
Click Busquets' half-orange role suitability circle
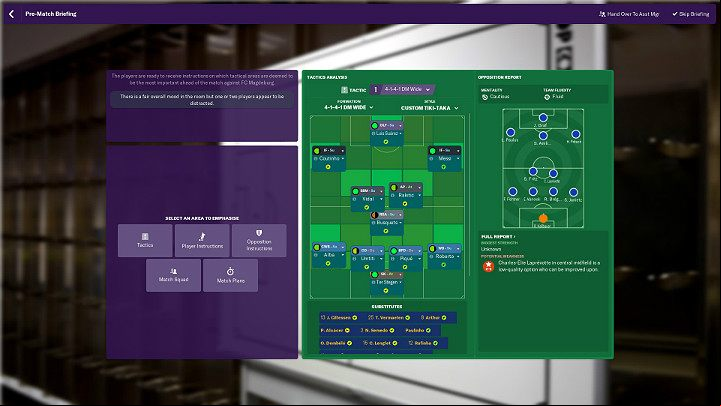[x=375, y=215]
